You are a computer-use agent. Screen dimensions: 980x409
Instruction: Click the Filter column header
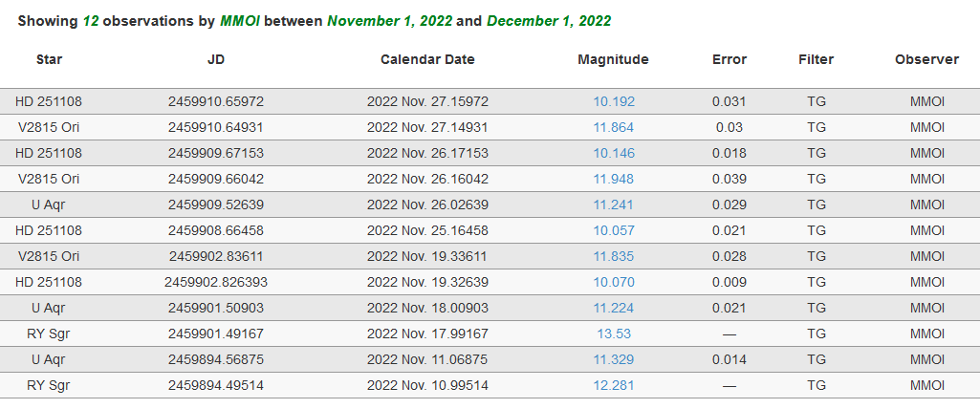coord(817,59)
